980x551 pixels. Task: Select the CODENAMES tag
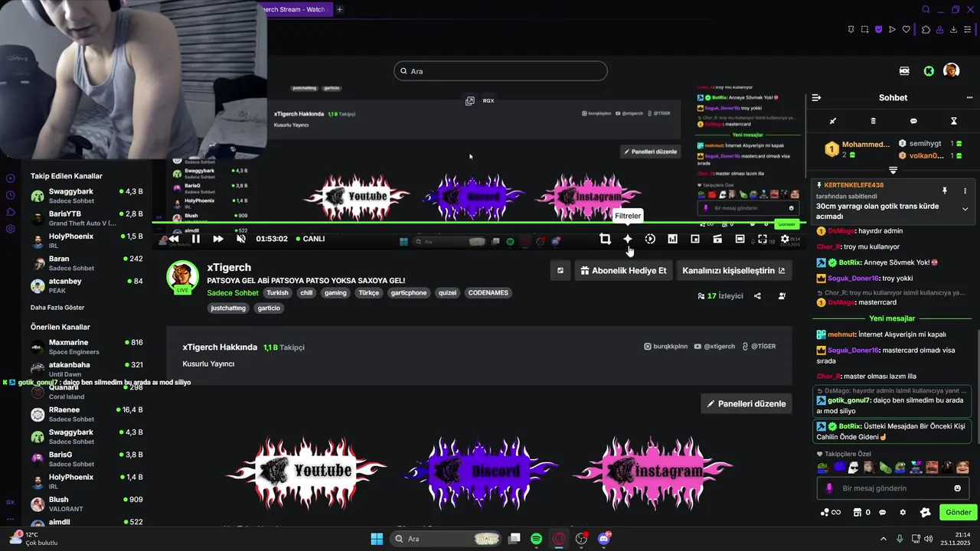pyautogui.click(x=488, y=293)
